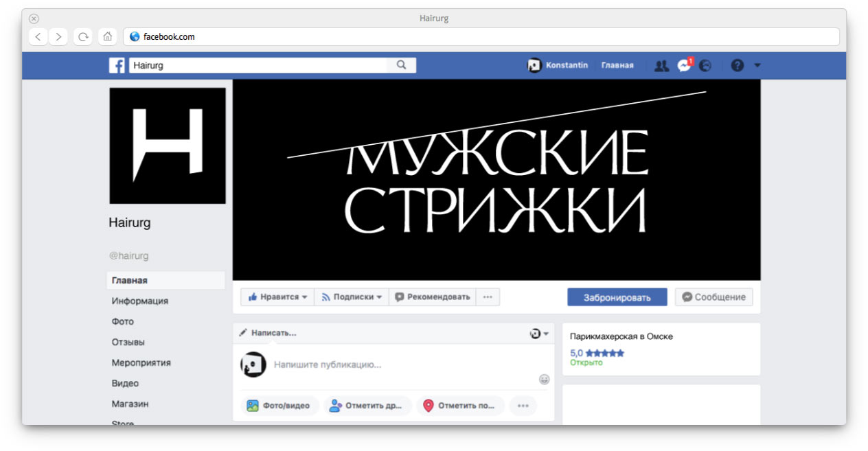Click the search magnifier icon

[x=402, y=65]
